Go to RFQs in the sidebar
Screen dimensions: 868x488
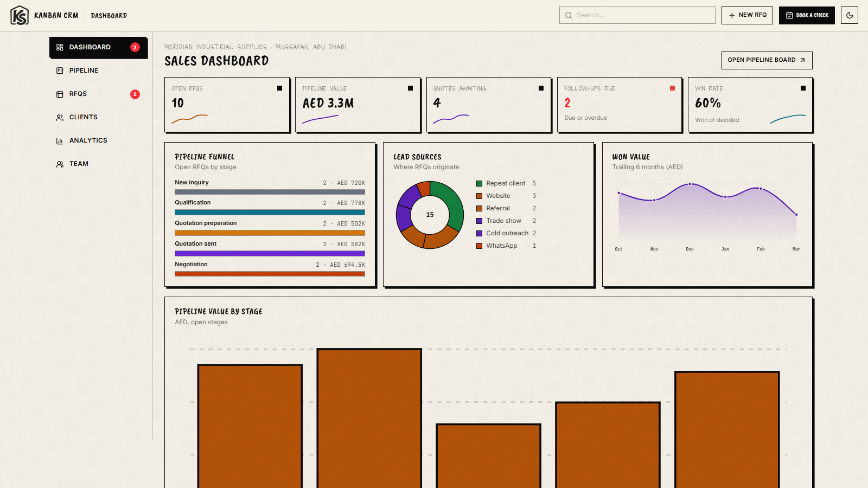[98, 94]
